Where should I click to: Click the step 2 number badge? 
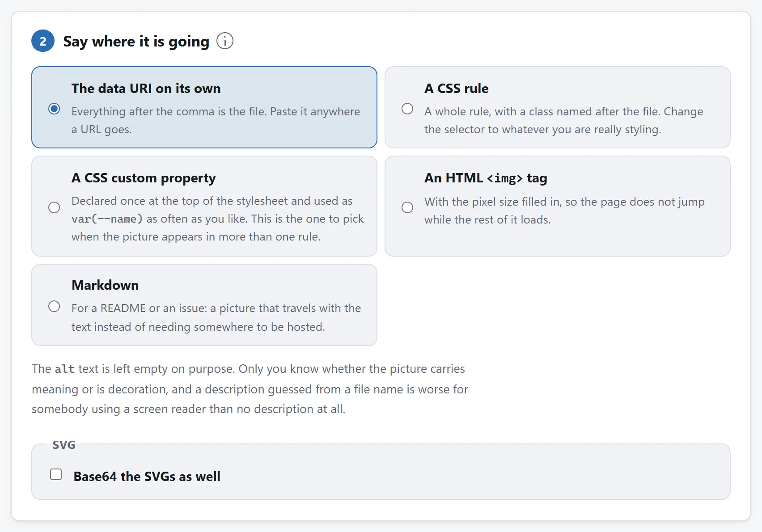coord(43,41)
